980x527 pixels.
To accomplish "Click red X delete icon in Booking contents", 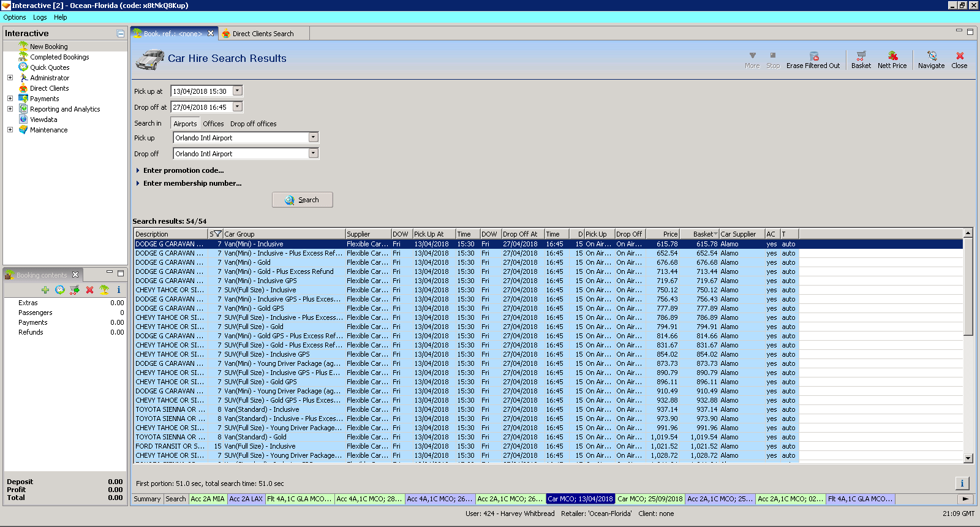I will [x=89, y=290].
